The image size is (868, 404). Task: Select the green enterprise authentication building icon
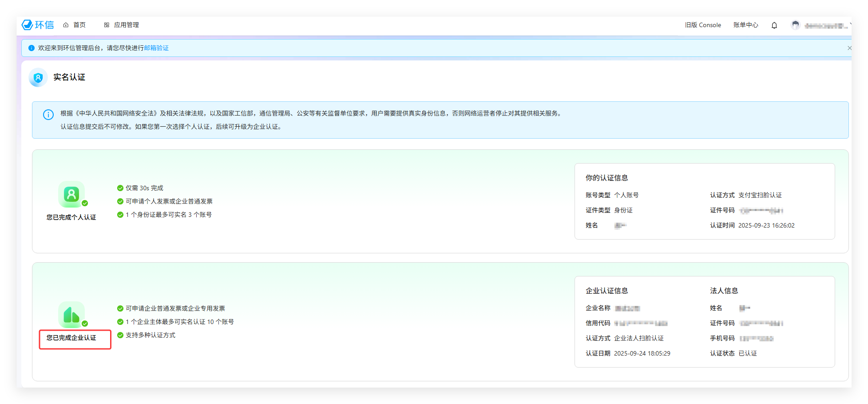pyautogui.click(x=71, y=315)
